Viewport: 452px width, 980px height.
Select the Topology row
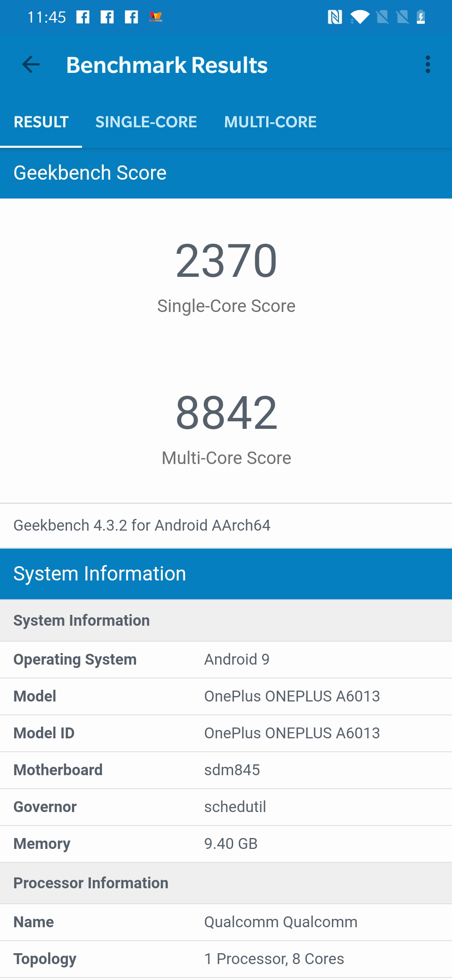click(226, 959)
